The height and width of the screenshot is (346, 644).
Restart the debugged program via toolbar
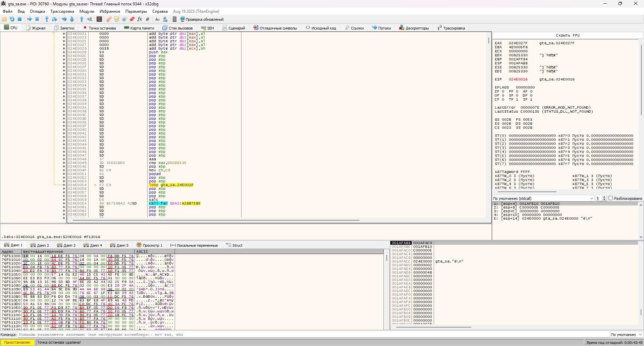coord(12,19)
